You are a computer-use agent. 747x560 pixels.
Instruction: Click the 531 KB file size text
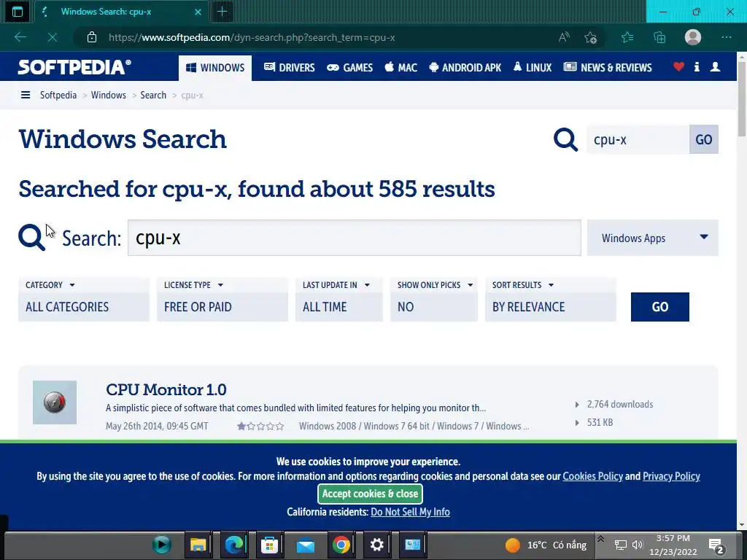click(600, 422)
